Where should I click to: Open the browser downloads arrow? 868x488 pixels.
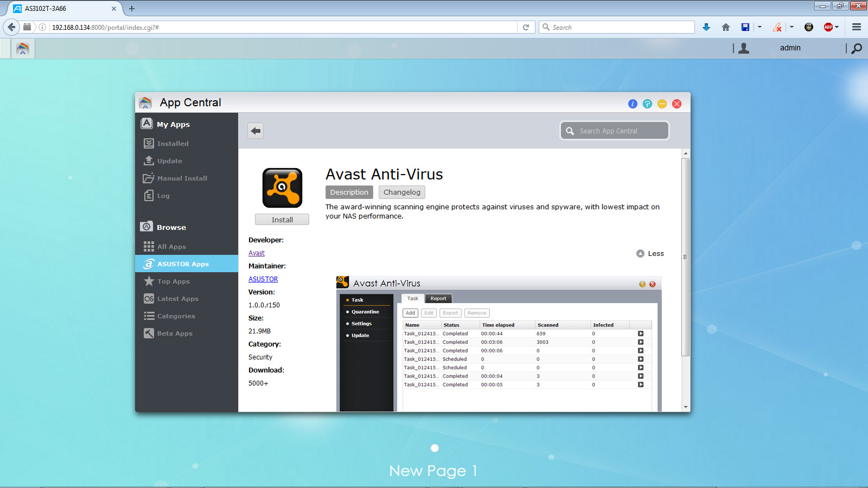point(706,27)
